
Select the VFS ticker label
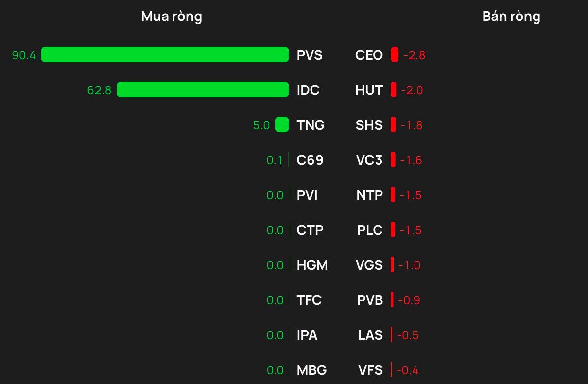tap(370, 370)
